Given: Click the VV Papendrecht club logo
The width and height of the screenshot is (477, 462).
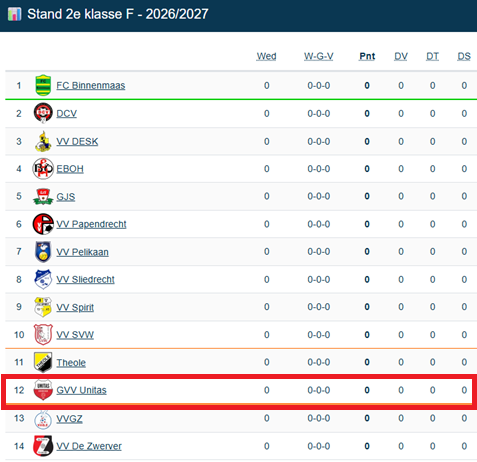Looking at the screenshot, I should tap(43, 224).
